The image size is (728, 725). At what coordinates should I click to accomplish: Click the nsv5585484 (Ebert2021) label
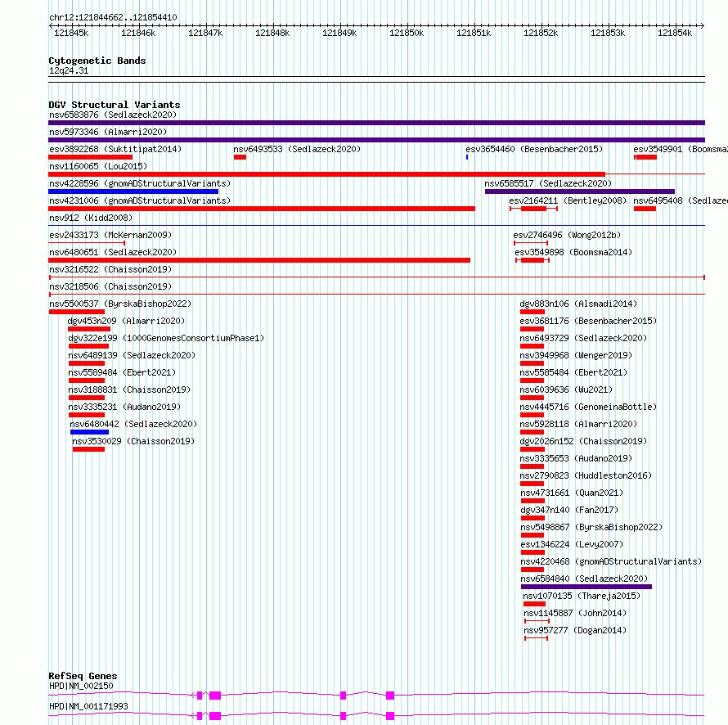click(x=573, y=372)
